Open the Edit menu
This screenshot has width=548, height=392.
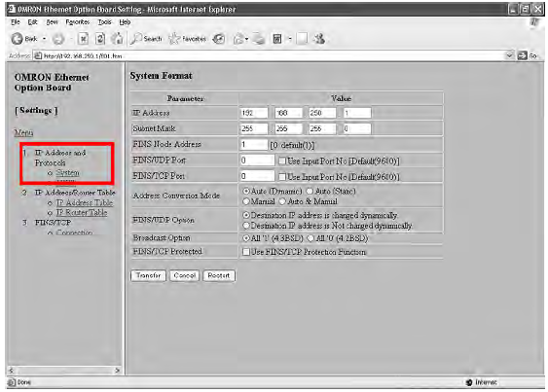[32, 22]
